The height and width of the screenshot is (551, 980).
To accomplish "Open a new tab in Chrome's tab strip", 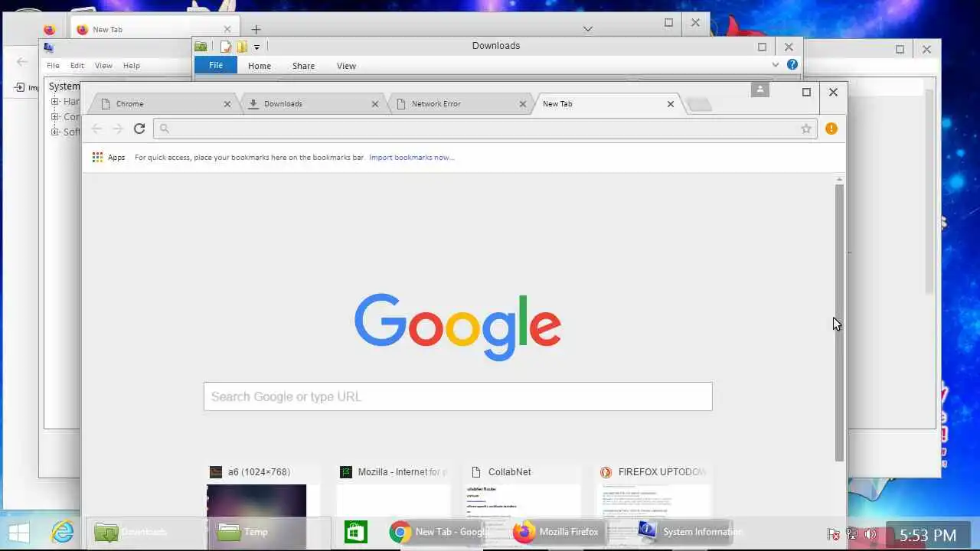I will coord(699,105).
